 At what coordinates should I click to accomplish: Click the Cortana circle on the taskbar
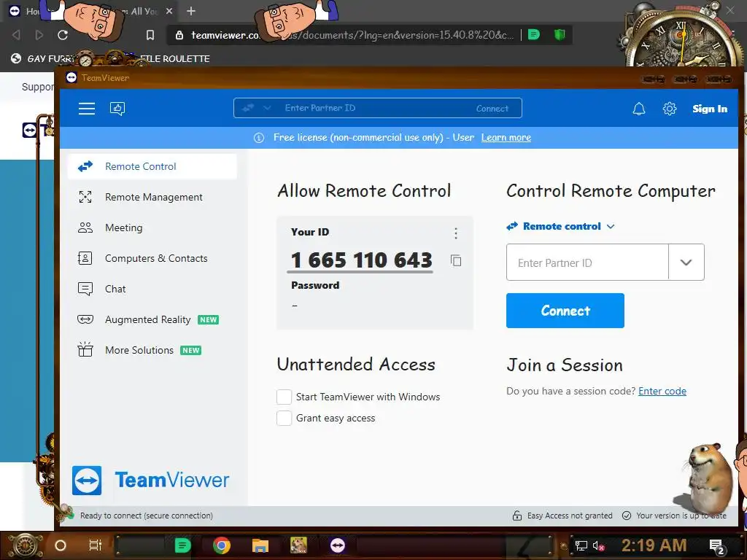click(x=61, y=545)
